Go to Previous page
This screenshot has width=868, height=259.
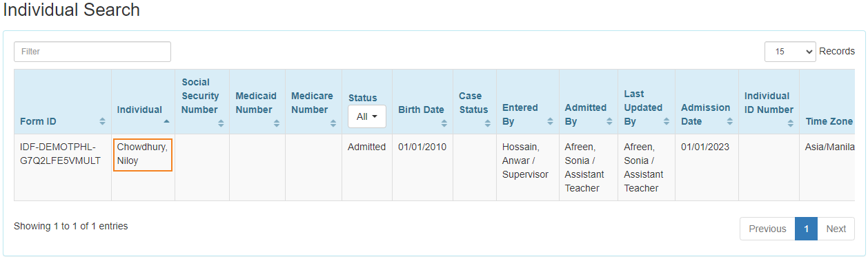pyautogui.click(x=767, y=229)
